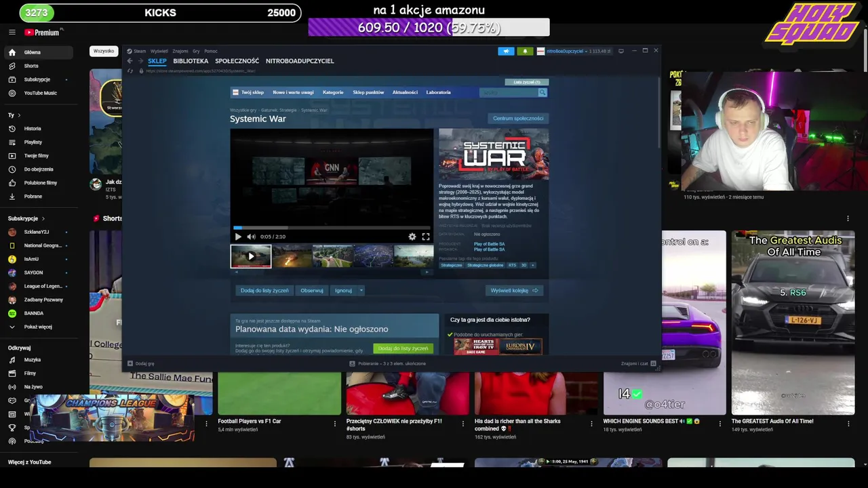868x488 pixels.
Task: Click the Dodaj grę plus icon
Action: click(130, 363)
